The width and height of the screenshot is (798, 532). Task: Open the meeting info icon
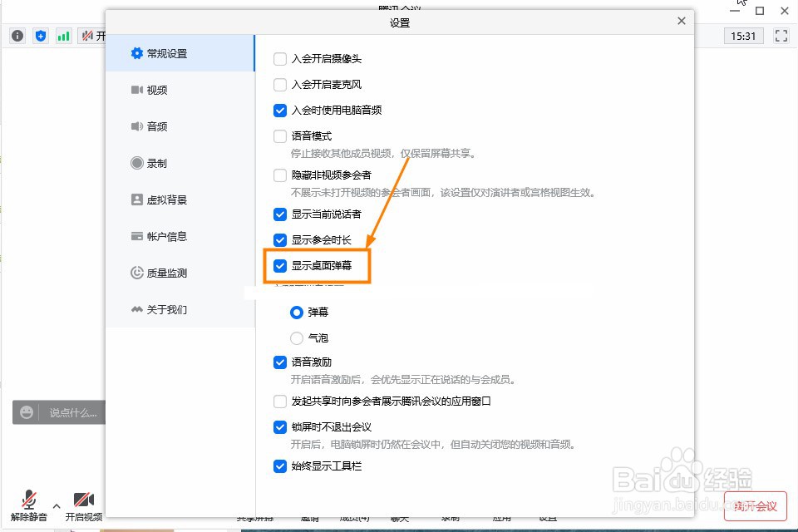pos(17,36)
